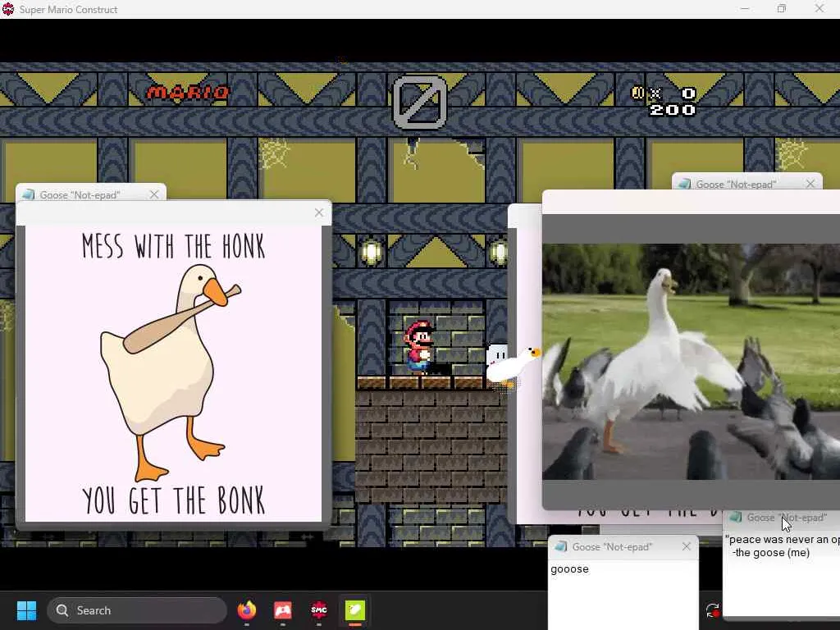840x630 pixels.
Task: Close the Goose Not-epad window containing 'gooose'
Action: click(687, 546)
